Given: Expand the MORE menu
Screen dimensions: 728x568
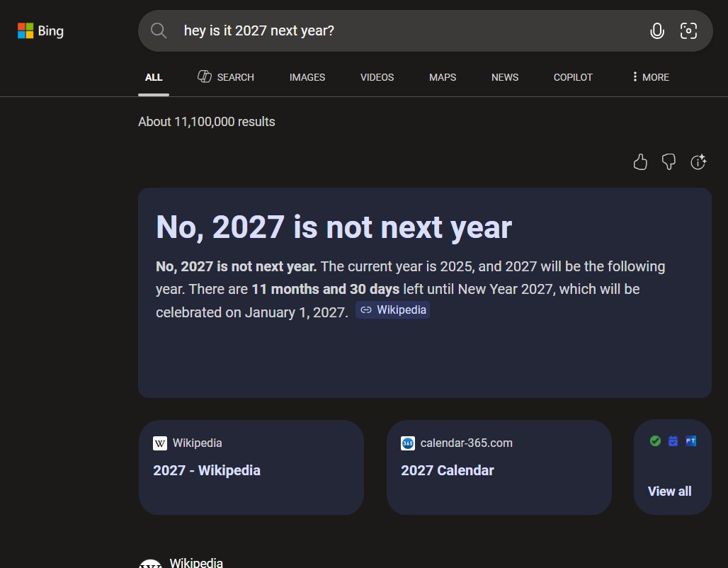Looking at the screenshot, I should tap(651, 77).
